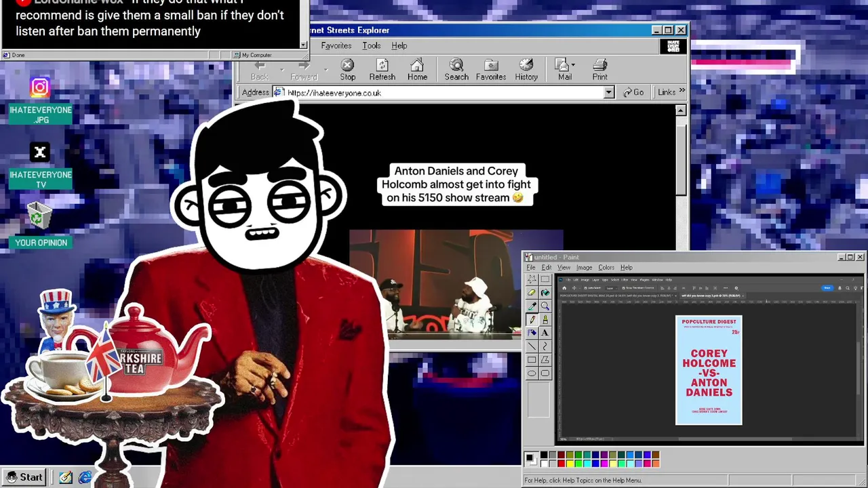The width and height of the screenshot is (868, 488).
Task: Select the Free-Form Select tool in Paint
Action: [532, 279]
